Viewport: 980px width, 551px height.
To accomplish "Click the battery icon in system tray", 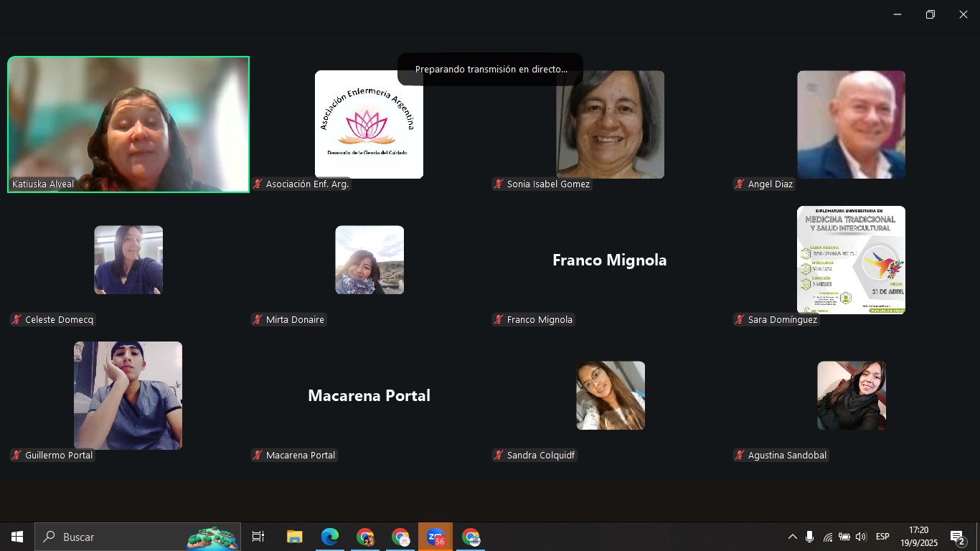I will (844, 537).
